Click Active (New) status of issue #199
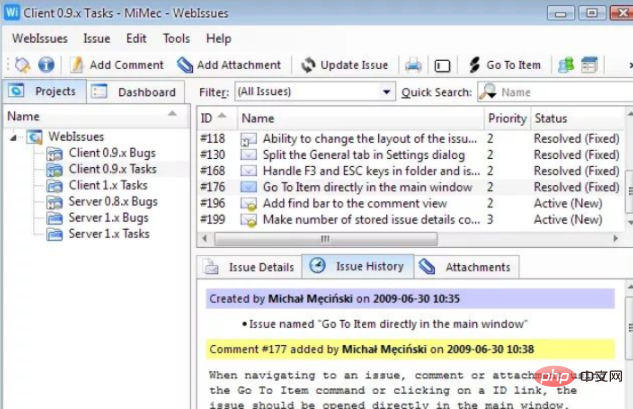This screenshot has height=409, width=633. (568, 219)
